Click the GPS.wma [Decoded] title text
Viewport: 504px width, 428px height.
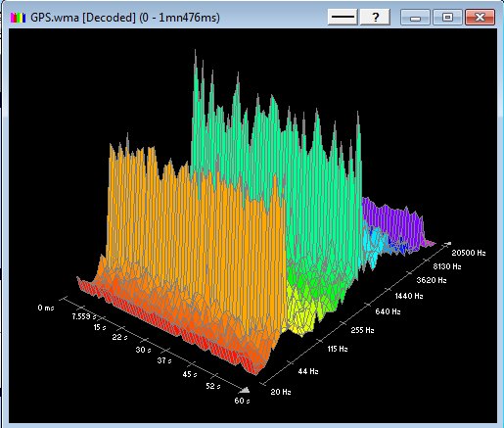pos(83,18)
